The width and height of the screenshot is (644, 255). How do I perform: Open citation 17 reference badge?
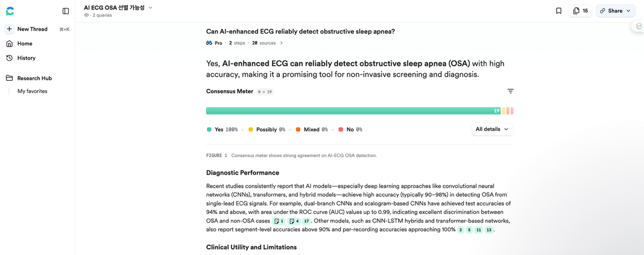click(307, 221)
